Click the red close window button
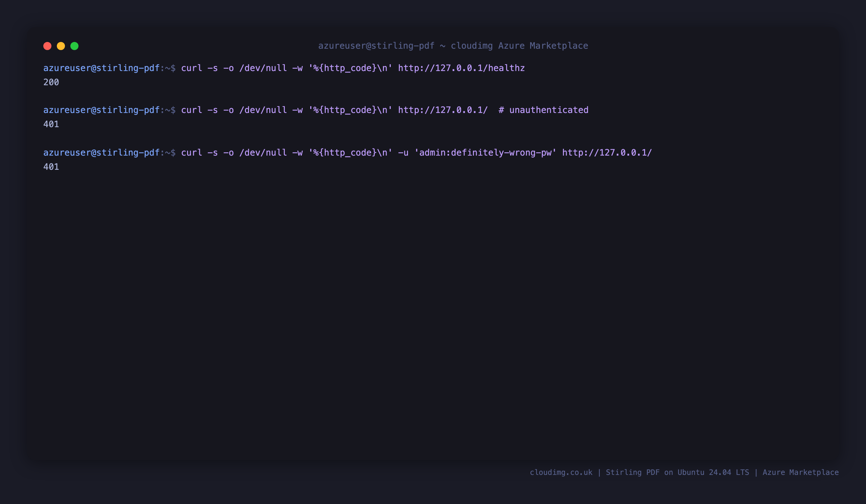 [x=47, y=46]
